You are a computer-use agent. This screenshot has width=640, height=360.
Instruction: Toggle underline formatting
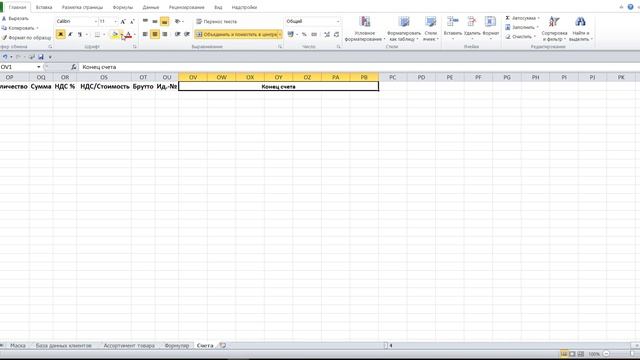tap(80, 34)
